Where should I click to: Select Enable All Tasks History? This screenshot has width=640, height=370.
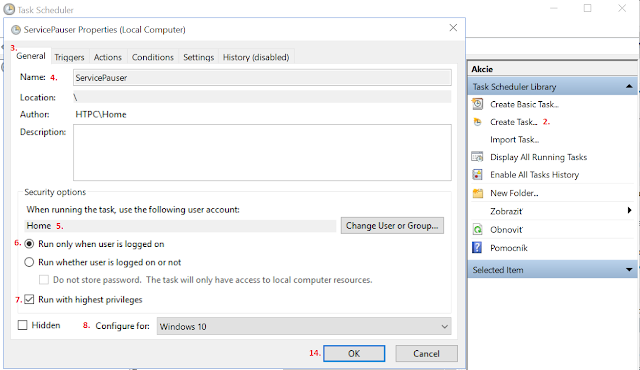(x=534, y=175)
